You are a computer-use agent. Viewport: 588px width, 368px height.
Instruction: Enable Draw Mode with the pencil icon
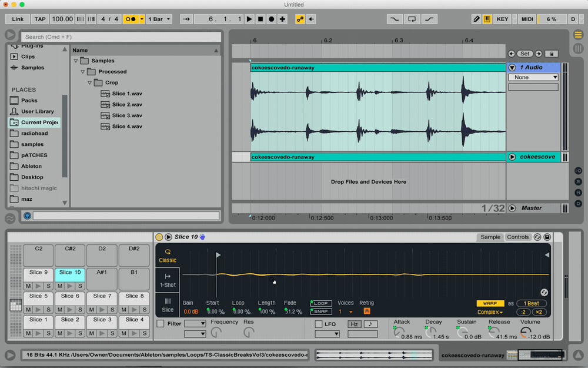click(476, 19)
